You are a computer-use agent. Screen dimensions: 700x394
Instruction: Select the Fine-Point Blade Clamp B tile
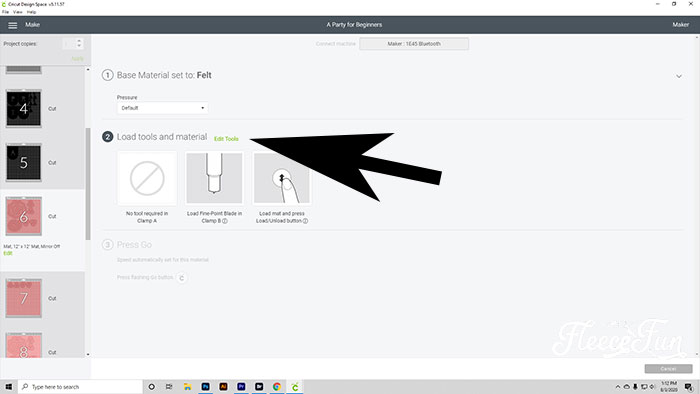(x=214, y=178)
